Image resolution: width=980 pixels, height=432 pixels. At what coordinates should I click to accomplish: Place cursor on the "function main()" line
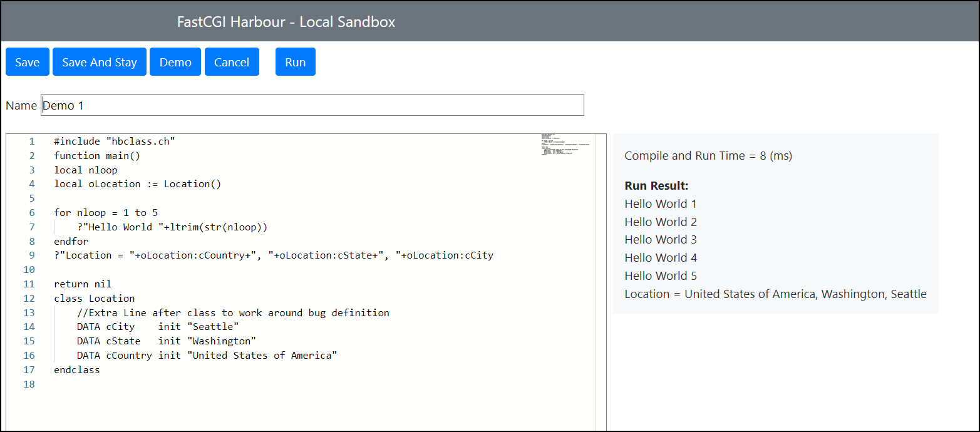97,156
